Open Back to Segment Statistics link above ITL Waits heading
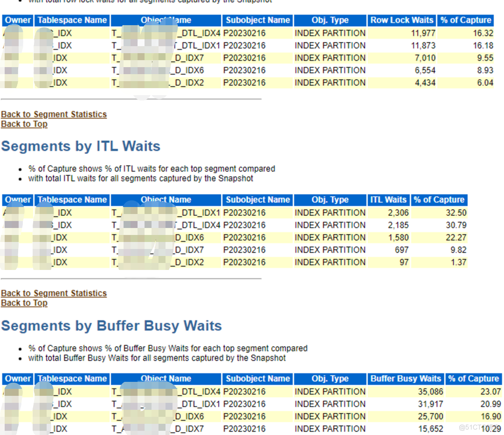 click(54, 114)
